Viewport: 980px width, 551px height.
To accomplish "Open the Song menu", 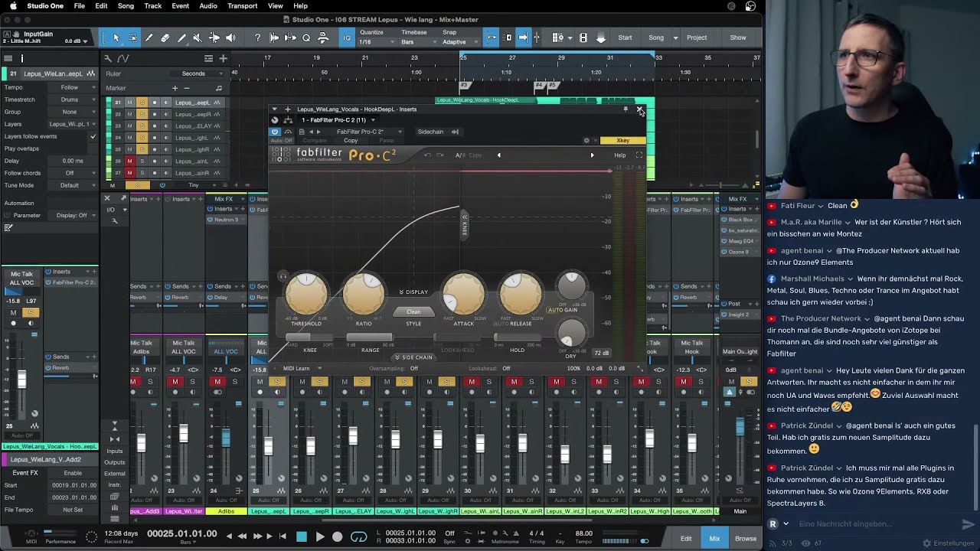I will click(126, 6).
